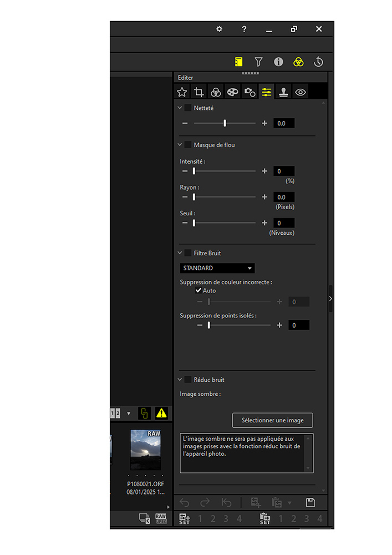Click the monitor display icon at bottom
392x555 pixels.
(145, 518)
